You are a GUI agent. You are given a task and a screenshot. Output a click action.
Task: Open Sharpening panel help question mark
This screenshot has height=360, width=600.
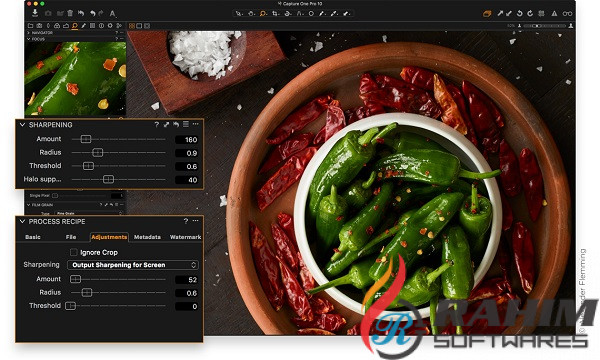[157, 124]
